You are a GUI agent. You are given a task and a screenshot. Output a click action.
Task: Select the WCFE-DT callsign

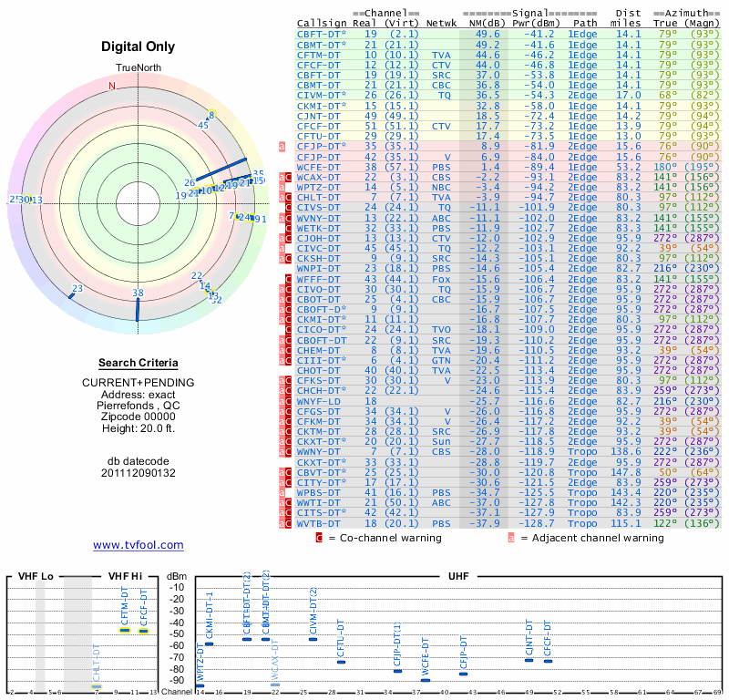click(x=318, y=167)
